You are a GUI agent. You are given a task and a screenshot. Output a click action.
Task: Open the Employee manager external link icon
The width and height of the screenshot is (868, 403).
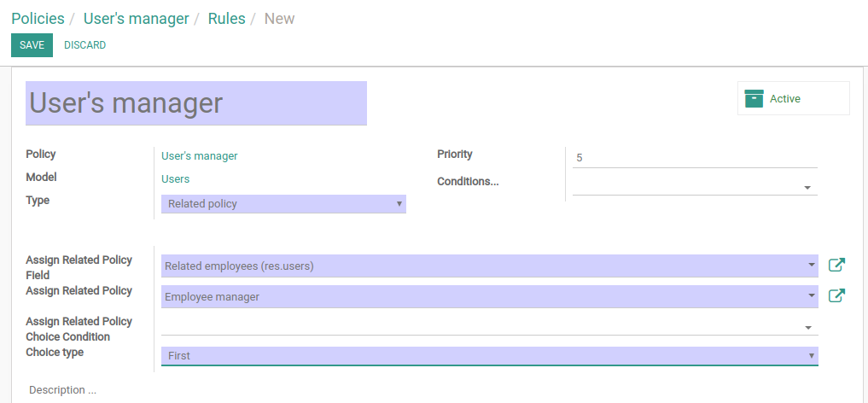click(x=836, y=295)
